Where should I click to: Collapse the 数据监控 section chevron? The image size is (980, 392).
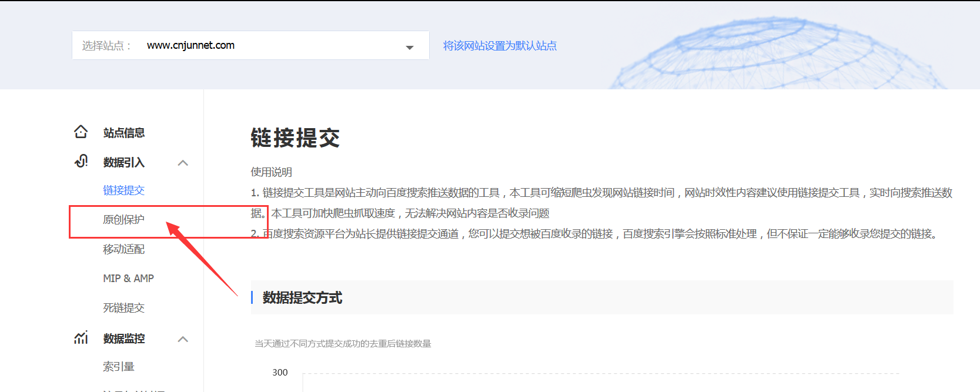183,339
